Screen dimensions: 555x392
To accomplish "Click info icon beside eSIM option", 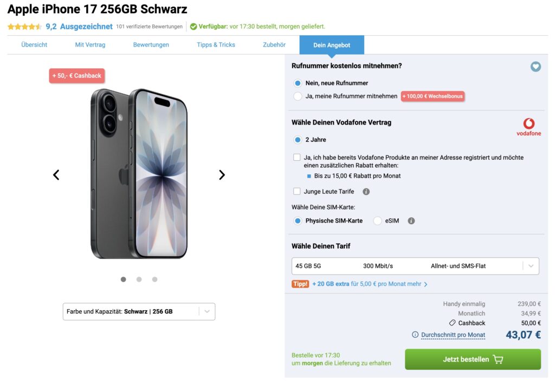I will coord(411,221).
